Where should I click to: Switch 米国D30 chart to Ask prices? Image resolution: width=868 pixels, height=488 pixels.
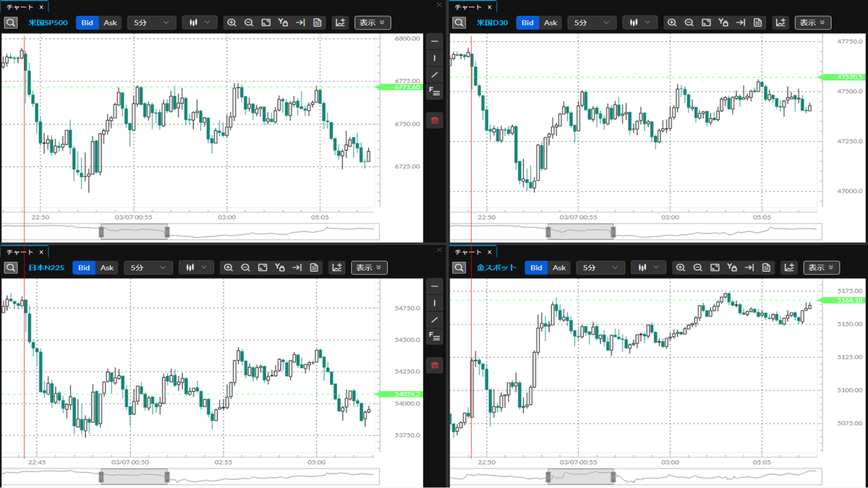550,22
